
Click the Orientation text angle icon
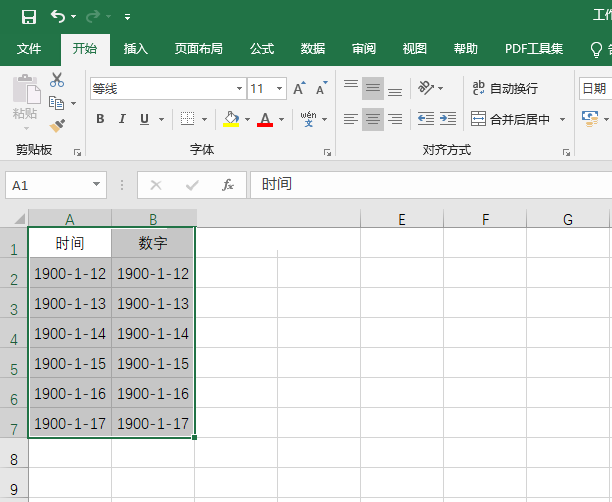[426, 88]
